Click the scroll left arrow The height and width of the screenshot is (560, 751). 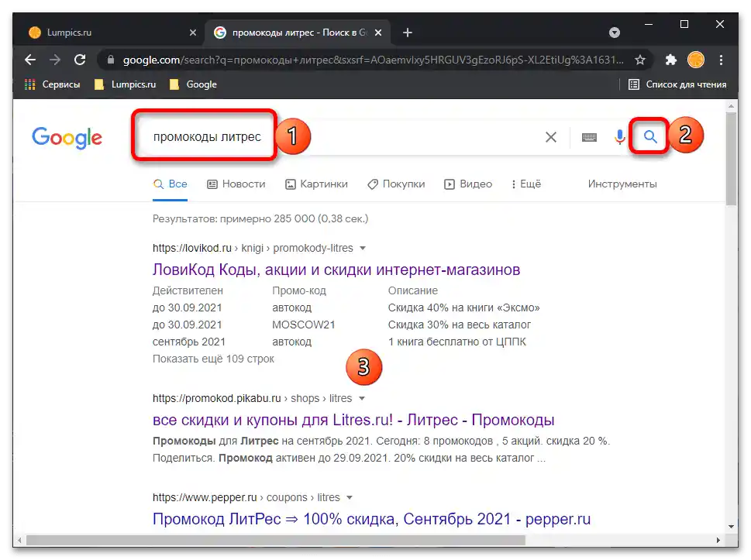pyautogui.click(x=18, y=541)
